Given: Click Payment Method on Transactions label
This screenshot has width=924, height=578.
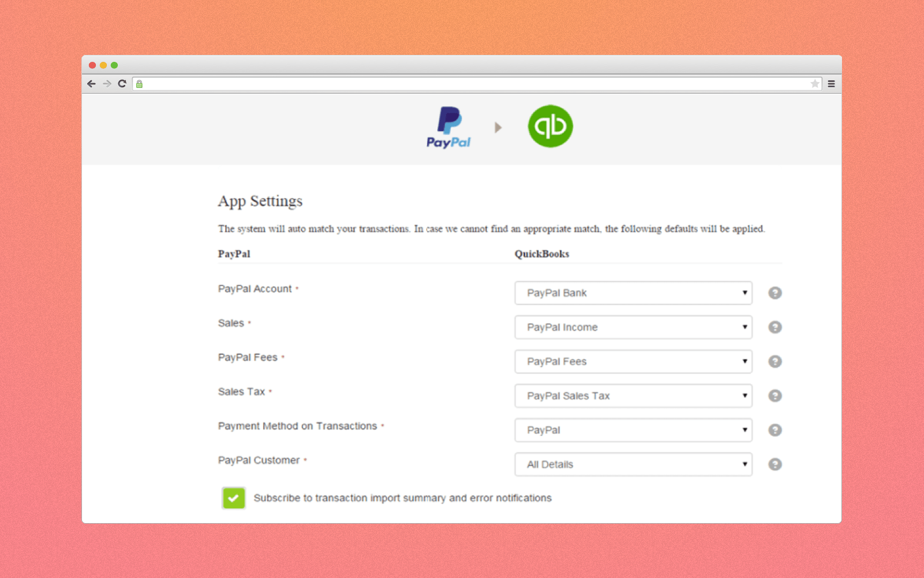Looking at the screenshot, I should click(297, 426).
